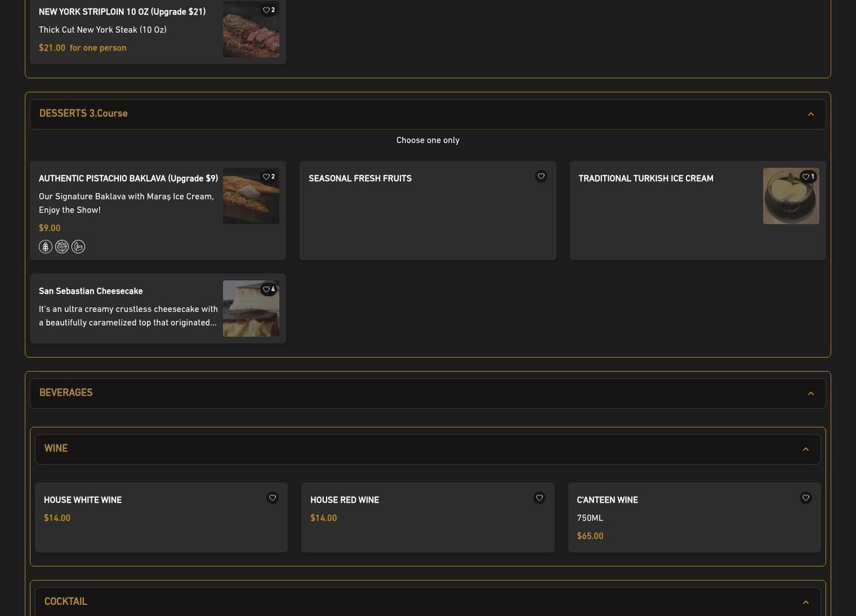
Task: Click the nuts allergen icon
Action: 62,247
